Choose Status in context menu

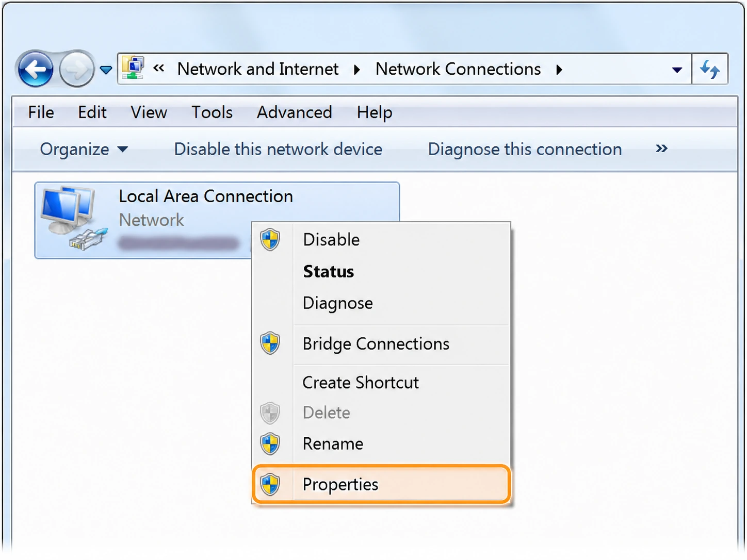(381, 272)
